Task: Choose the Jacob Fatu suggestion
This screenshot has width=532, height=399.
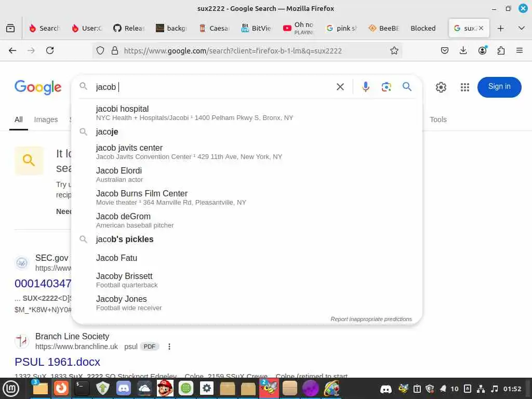Action: [x=247, y=258]
